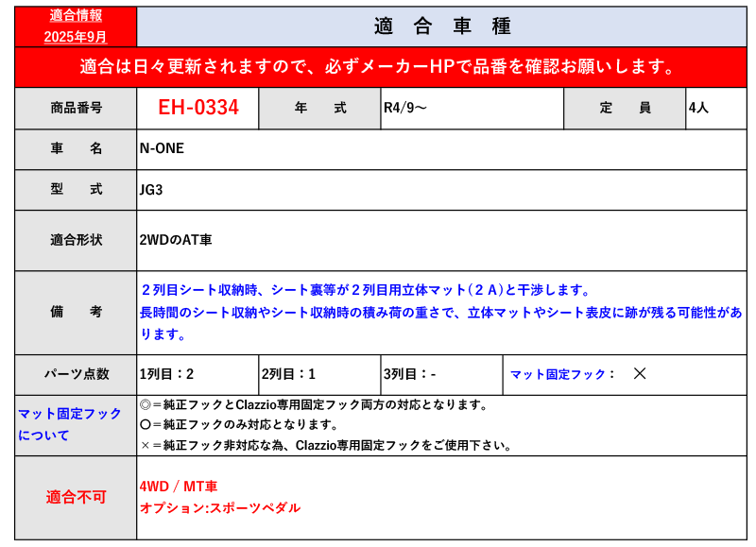Click the 2列目：1 parts count cell
Image resolution: width=756 pixels, height=547 pixels.
point(288,374)
